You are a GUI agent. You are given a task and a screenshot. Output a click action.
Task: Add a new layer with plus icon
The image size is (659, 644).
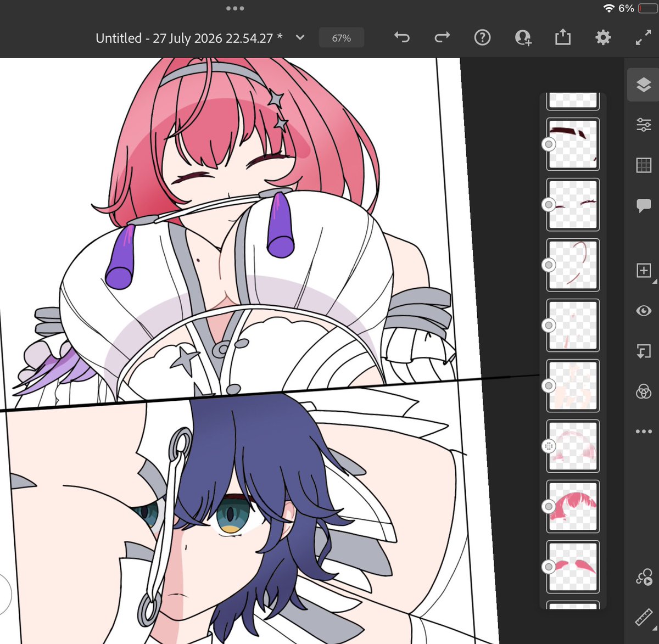coord(644,271)
